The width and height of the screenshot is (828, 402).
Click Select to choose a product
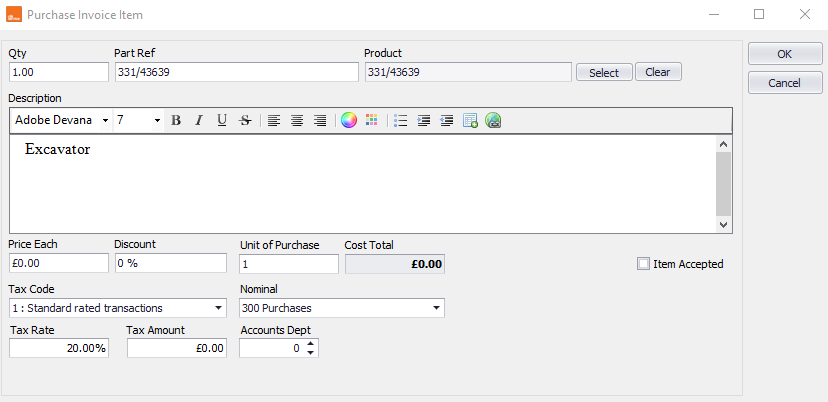(604, 72)
